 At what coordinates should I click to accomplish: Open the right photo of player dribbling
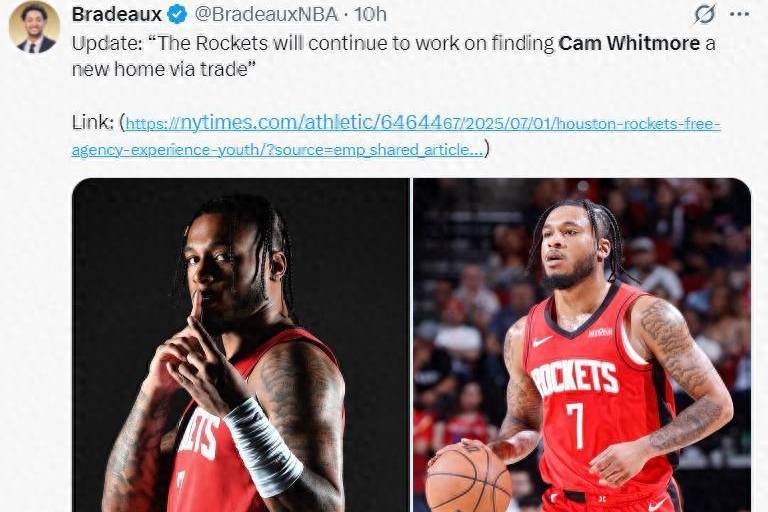(582, 345)
